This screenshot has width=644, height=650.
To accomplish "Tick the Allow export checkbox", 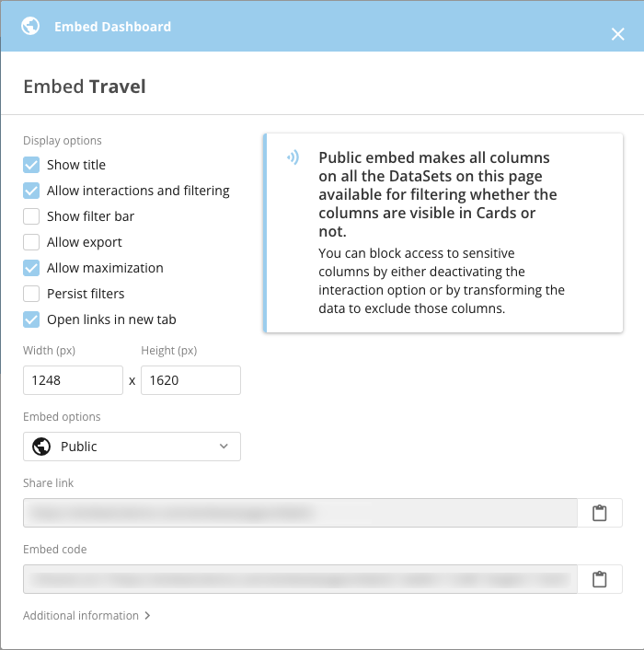I will [x=31, y=242].
